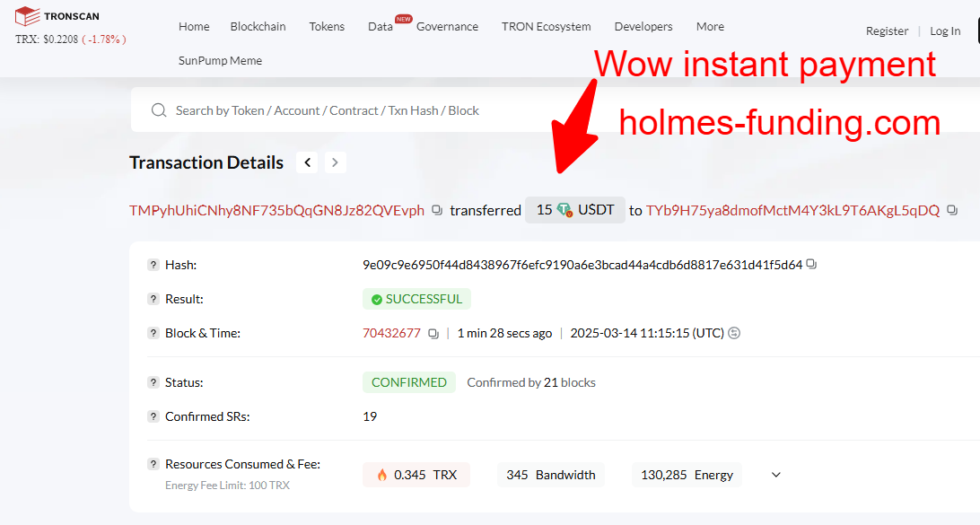Click the SUCCESSFUL result badge

point(417,299)
